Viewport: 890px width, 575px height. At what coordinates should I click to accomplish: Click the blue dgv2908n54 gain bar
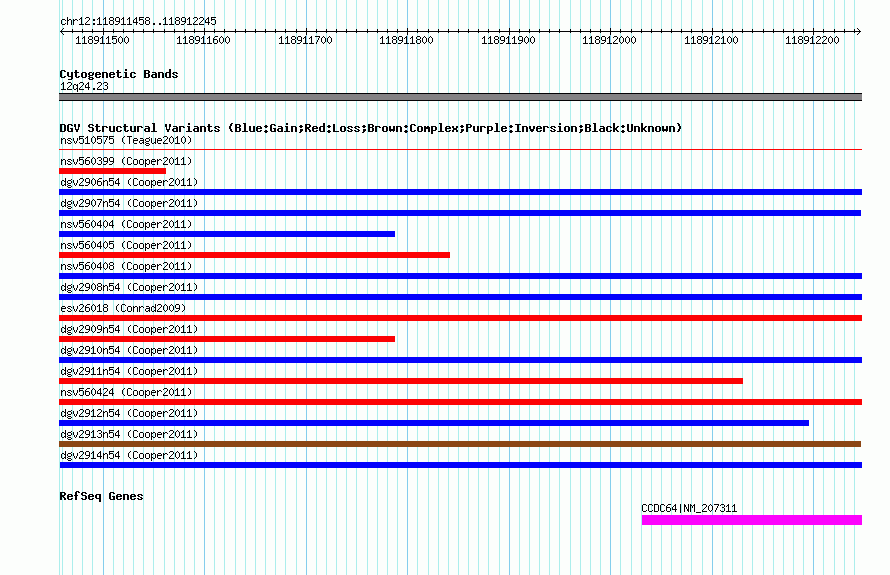tap(460, 297)
